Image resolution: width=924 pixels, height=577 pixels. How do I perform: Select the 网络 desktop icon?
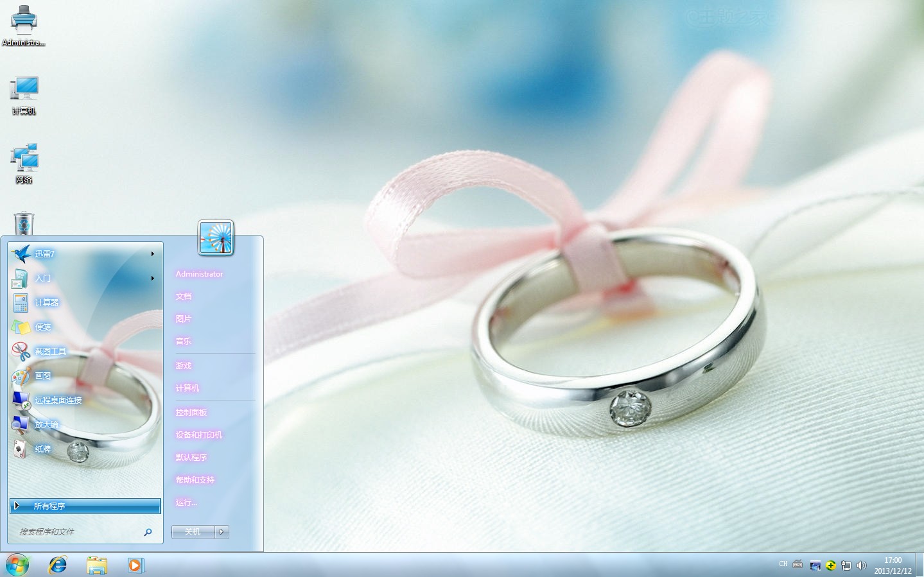pos(24,163)
